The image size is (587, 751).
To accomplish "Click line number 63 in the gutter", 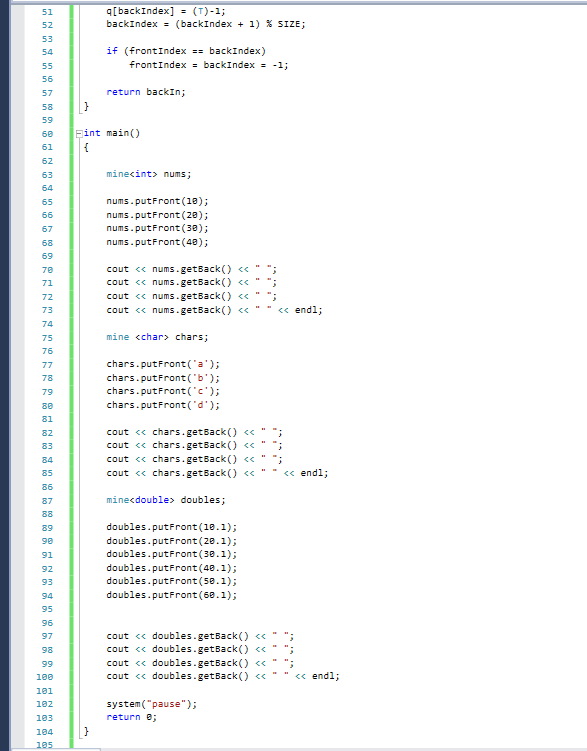I will [47, 175].
